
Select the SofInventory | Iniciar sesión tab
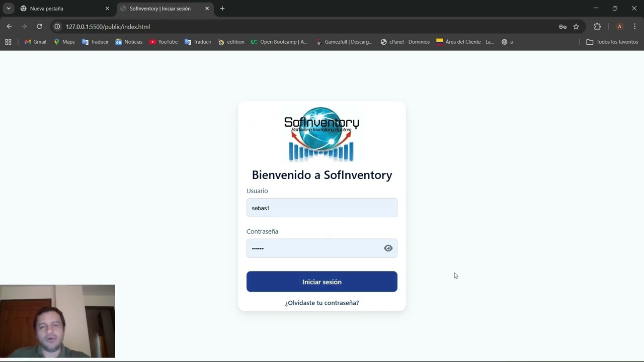[x=165, y=9]
